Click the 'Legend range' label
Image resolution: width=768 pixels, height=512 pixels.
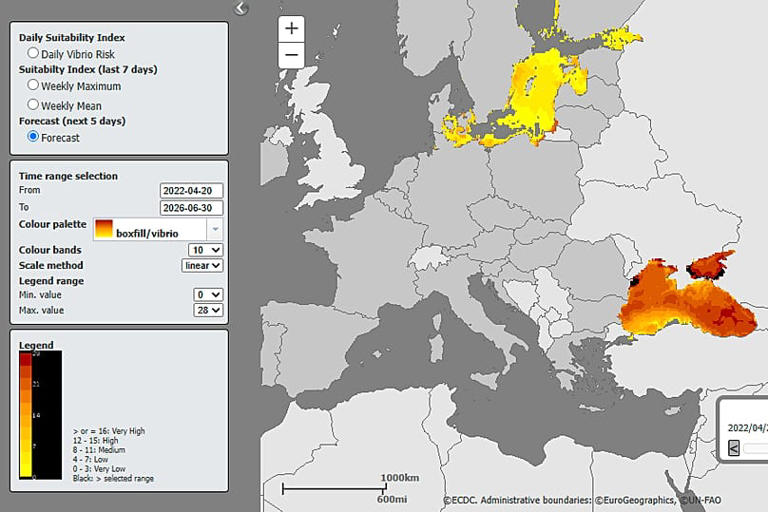[x=51, y=281]
